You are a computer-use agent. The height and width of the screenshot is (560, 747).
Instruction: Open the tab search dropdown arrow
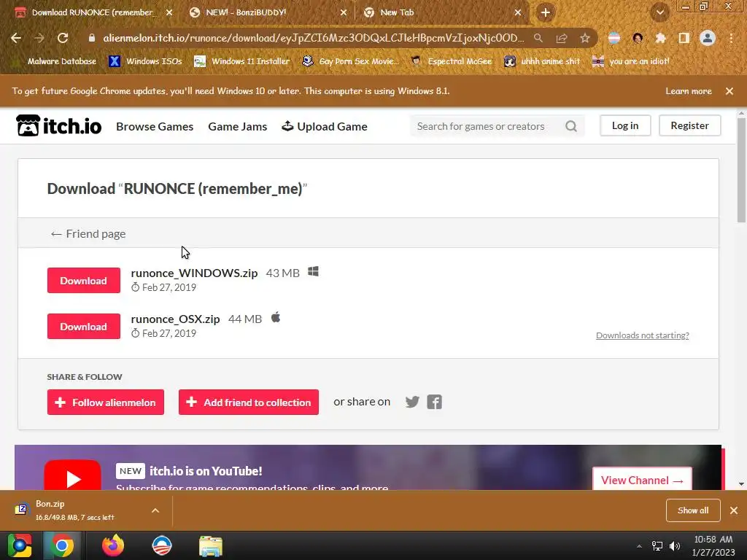[x=660, y=12]
